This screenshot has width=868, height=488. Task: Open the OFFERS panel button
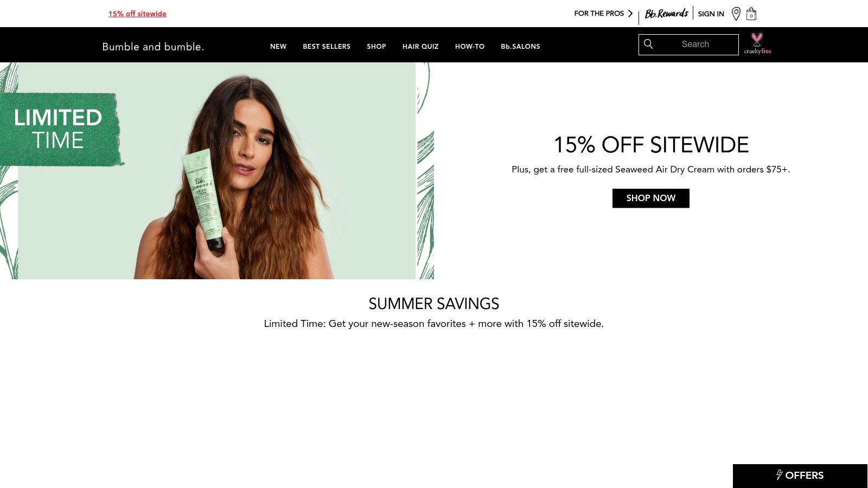[x=800, y=476]
